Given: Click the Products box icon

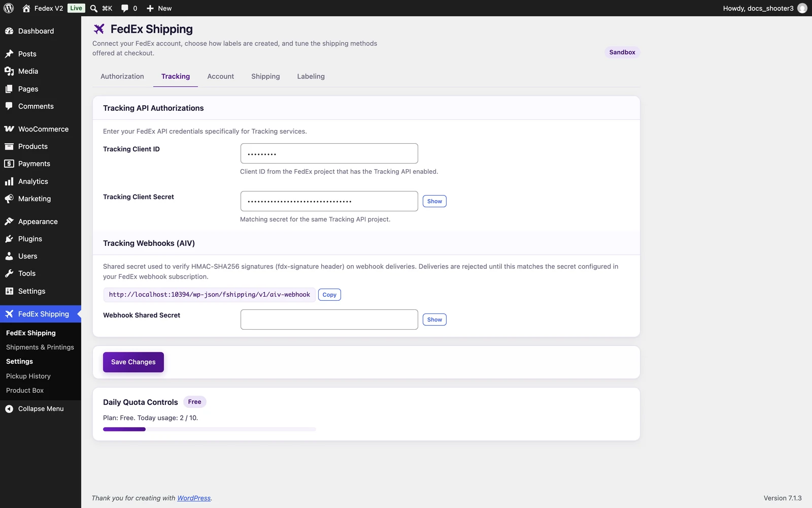Looking at the screenshot, I should [9, 146].
